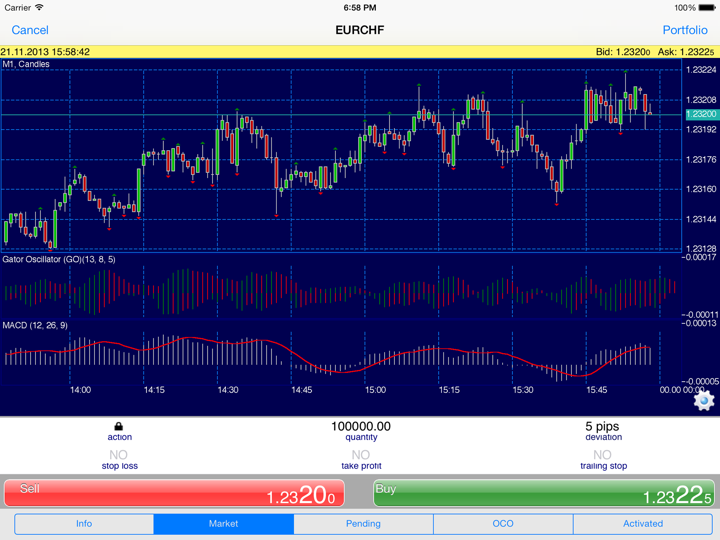The image size is (720, 540).
Task: Select the OCO order tab
Action: pos(502,523)
